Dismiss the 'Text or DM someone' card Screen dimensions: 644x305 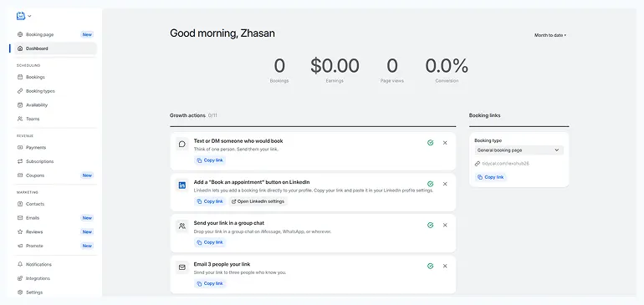(445, 143)
